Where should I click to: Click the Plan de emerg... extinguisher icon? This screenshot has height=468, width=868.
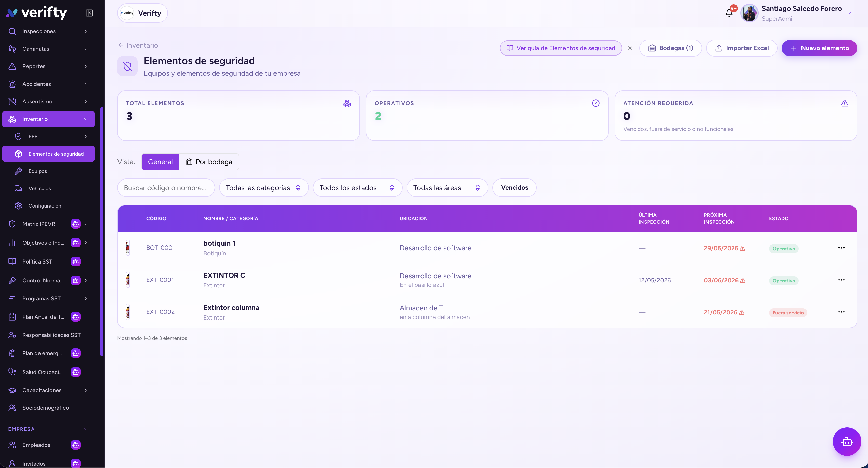pyautogui.click(x=12, y=353)
